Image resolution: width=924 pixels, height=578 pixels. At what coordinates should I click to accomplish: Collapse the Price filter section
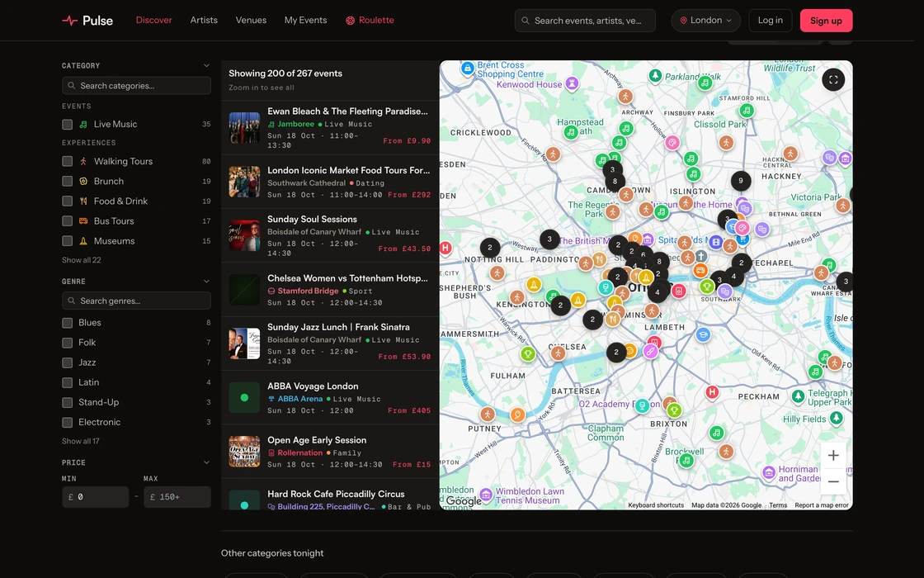point(206,462)
